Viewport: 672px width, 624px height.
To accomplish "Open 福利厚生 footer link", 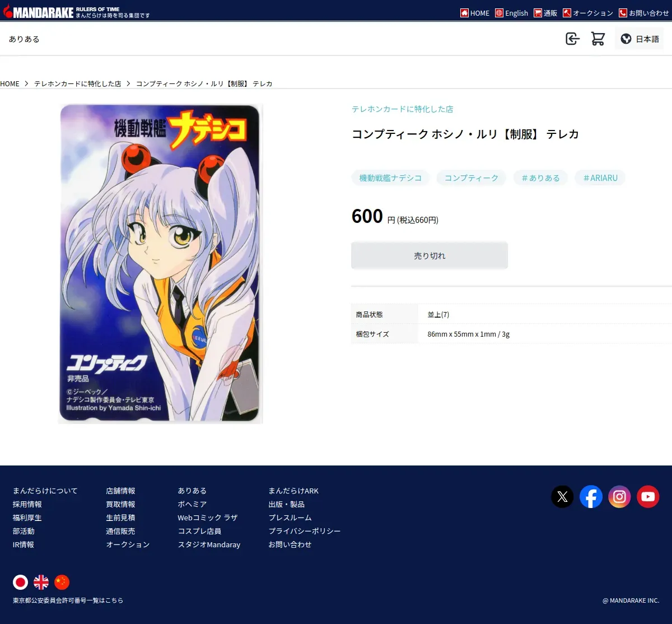I will [27, 518].
